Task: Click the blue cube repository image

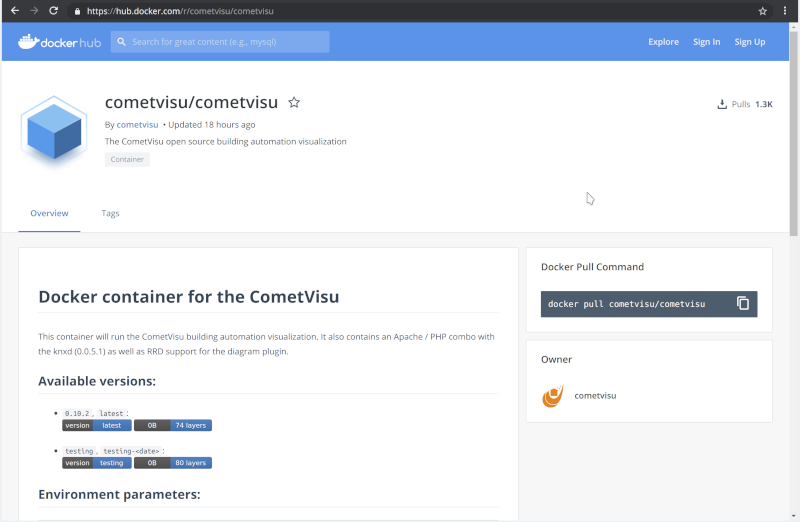Action: 54,133
